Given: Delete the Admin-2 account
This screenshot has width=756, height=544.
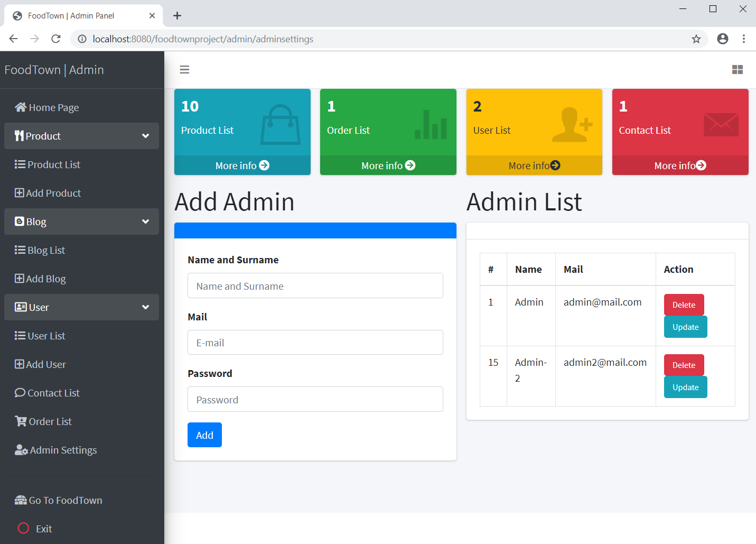Looking at the screenshot, I should point(684,365).
